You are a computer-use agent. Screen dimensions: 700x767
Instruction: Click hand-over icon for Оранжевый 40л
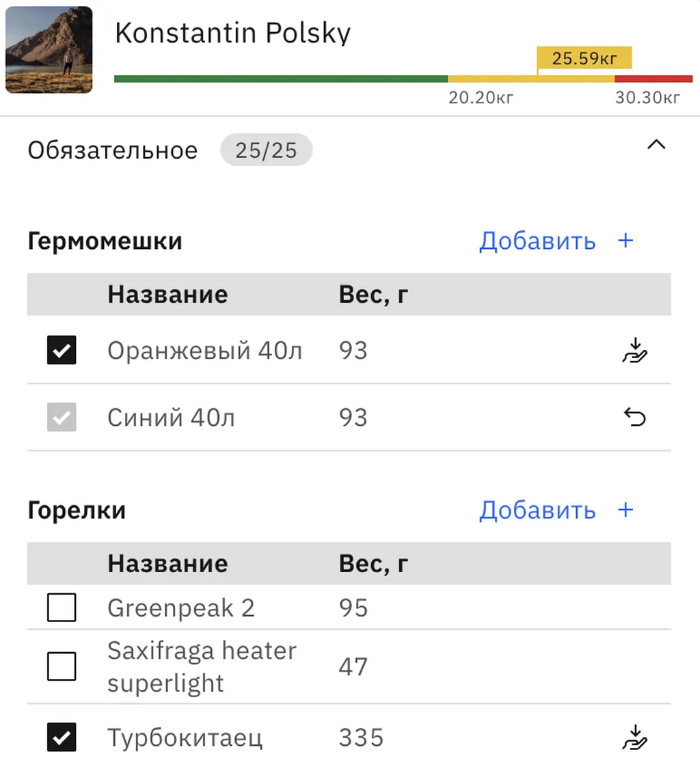(635, 351)
